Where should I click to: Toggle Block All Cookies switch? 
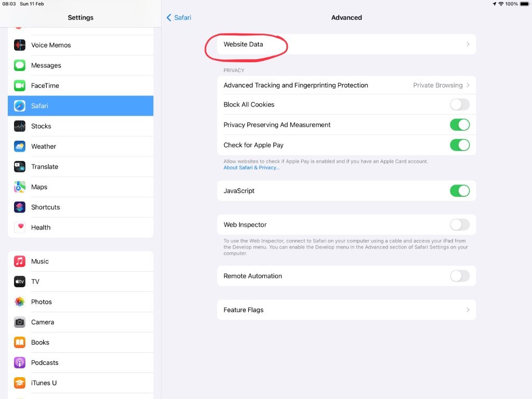[x=460, y=104]
